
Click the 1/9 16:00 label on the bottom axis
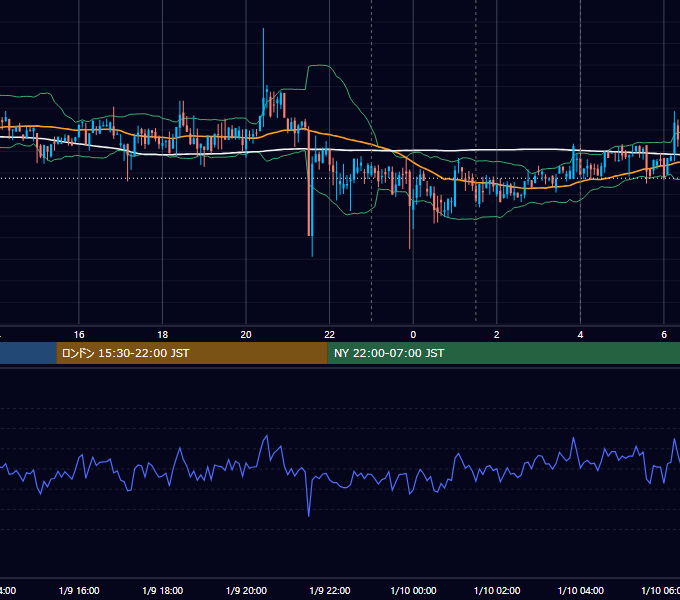pyautogui.click(x=79, y=590)
